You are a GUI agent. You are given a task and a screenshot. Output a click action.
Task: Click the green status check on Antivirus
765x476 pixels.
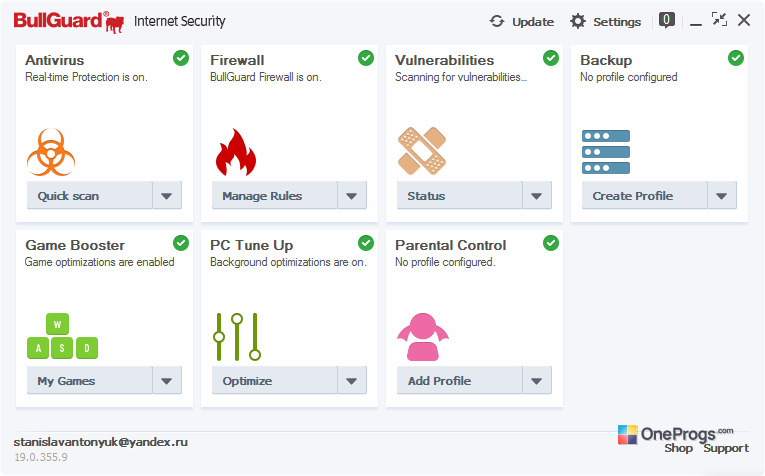coord(181,58)
